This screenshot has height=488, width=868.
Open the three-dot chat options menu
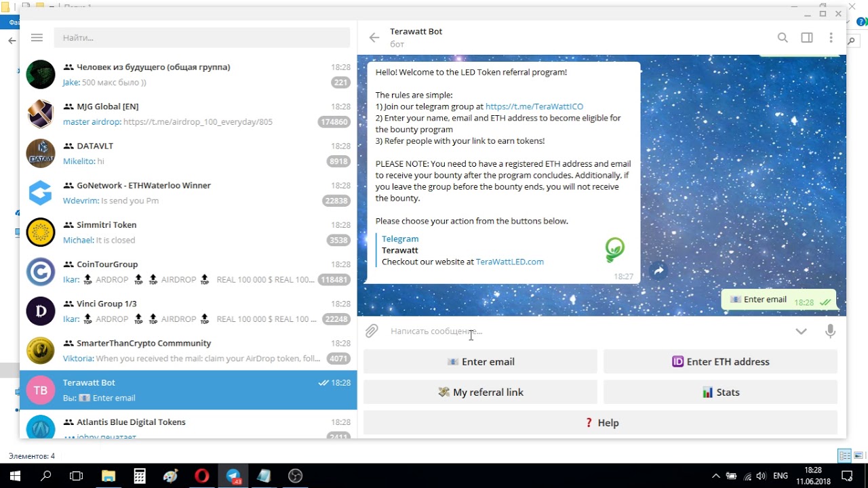(831, 38)
